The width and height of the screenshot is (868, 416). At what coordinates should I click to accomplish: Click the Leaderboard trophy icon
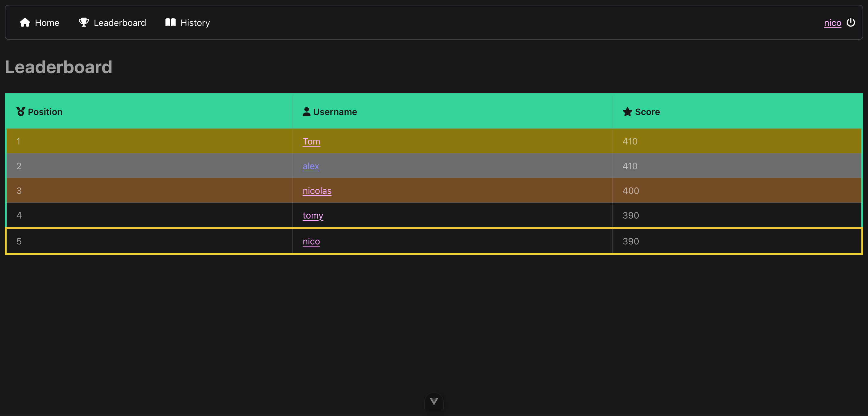[83, 22]
